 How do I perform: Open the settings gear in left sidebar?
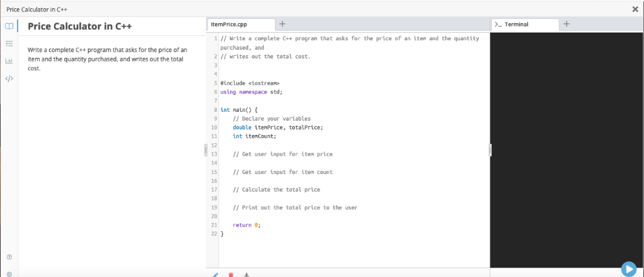point(9,274)
